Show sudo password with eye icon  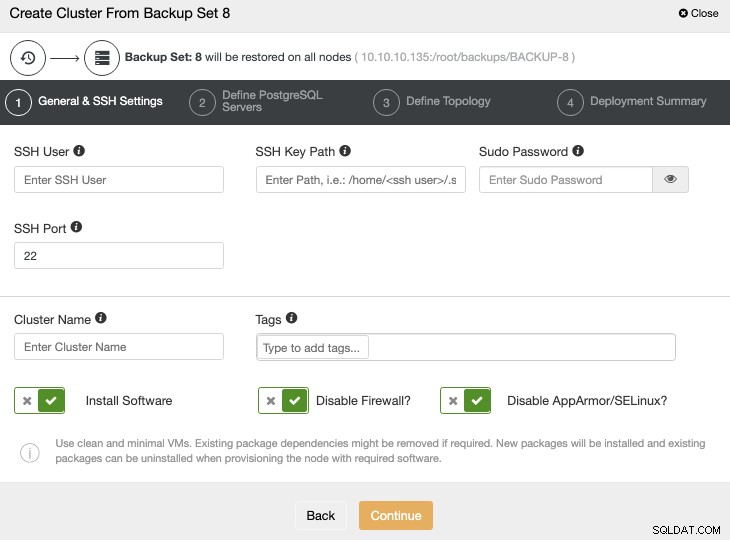[670, 180]
